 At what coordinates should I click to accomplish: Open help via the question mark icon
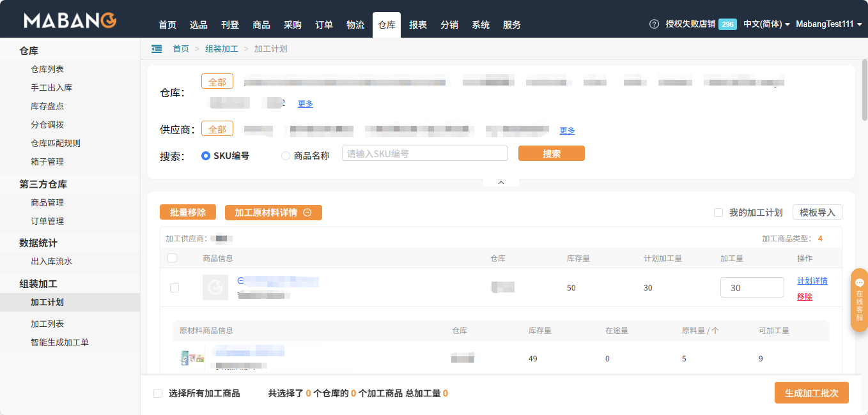click(x=653, y=24)
